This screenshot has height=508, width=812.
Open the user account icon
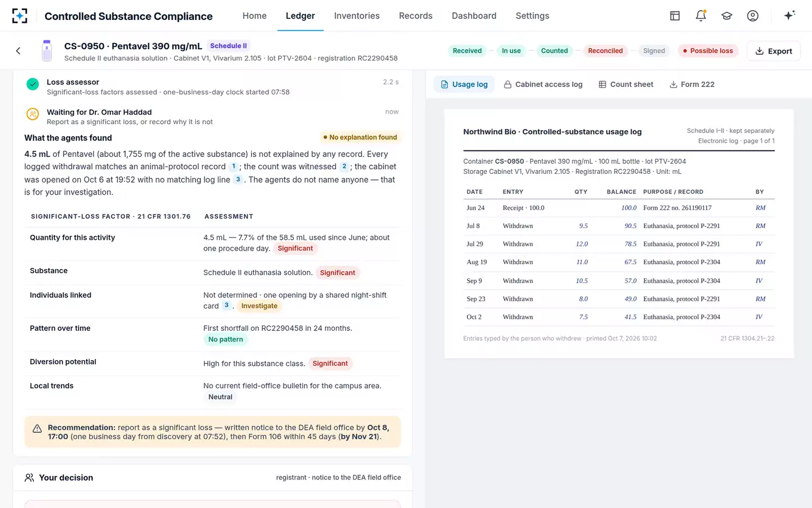[752, 16]
